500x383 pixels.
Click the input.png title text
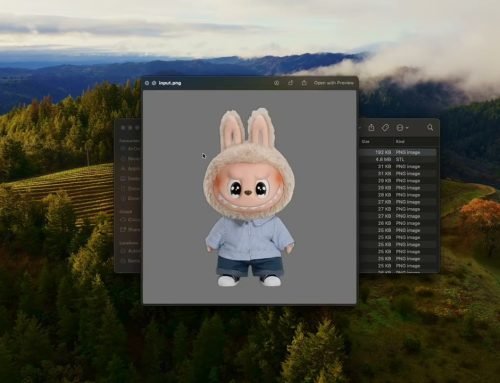click(170, 83)
